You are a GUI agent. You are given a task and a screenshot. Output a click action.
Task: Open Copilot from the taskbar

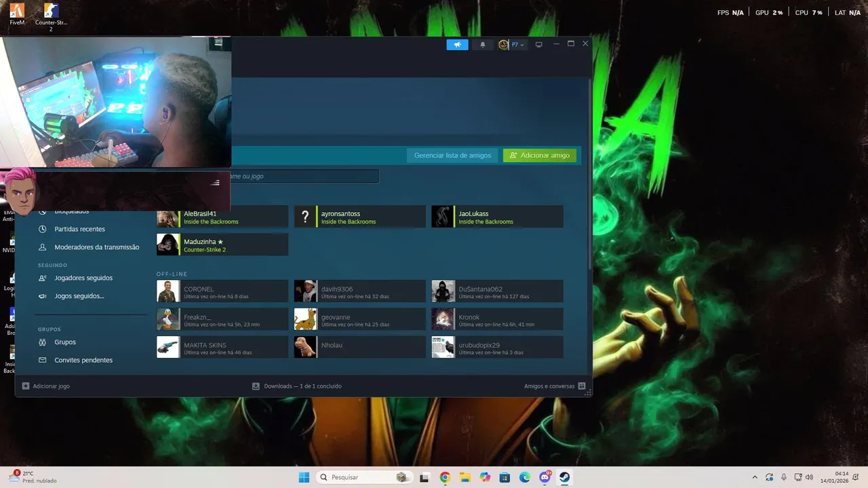click(x=485, y=477)
